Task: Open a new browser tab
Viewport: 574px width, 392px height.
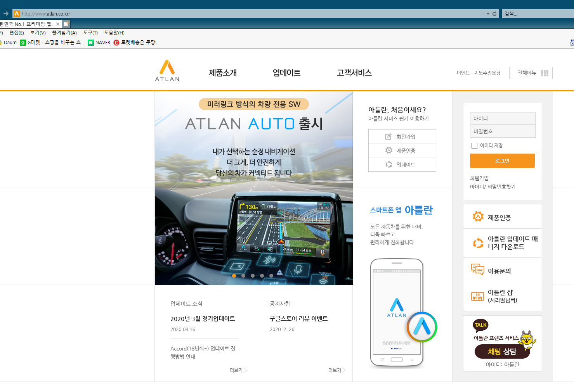Action: (x=66, y=24)
